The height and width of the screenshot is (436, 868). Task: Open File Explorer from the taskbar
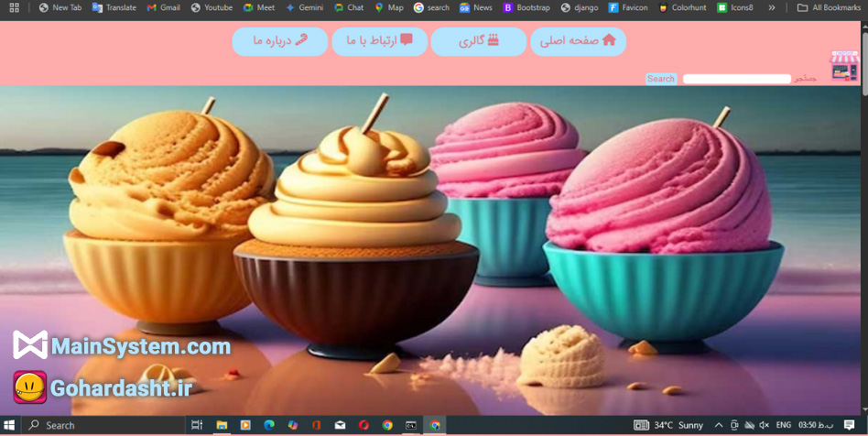(222, 426)
